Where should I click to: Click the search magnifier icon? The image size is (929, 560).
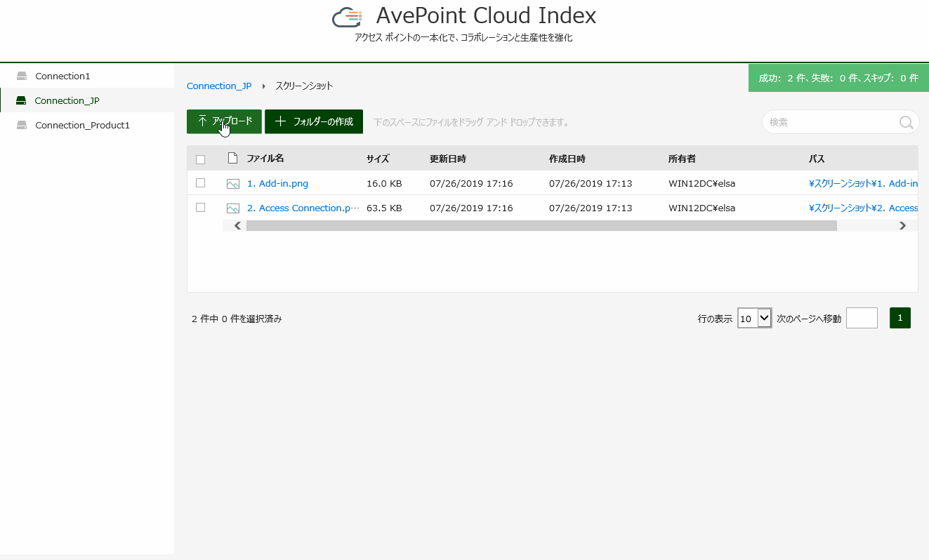906,122
